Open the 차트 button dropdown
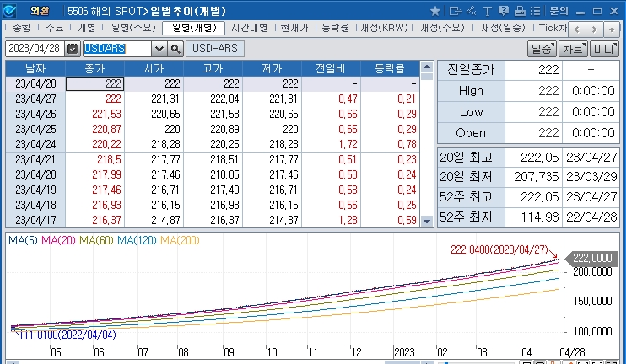The height and width of the screenshot is (364, 626). pyautogui.click(x=573, y=49)
